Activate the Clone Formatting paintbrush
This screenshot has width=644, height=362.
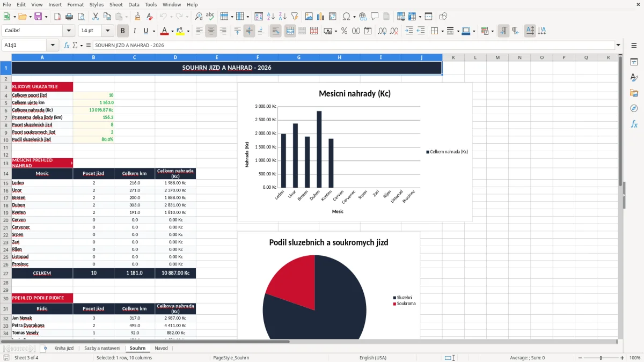coord(137,17)
